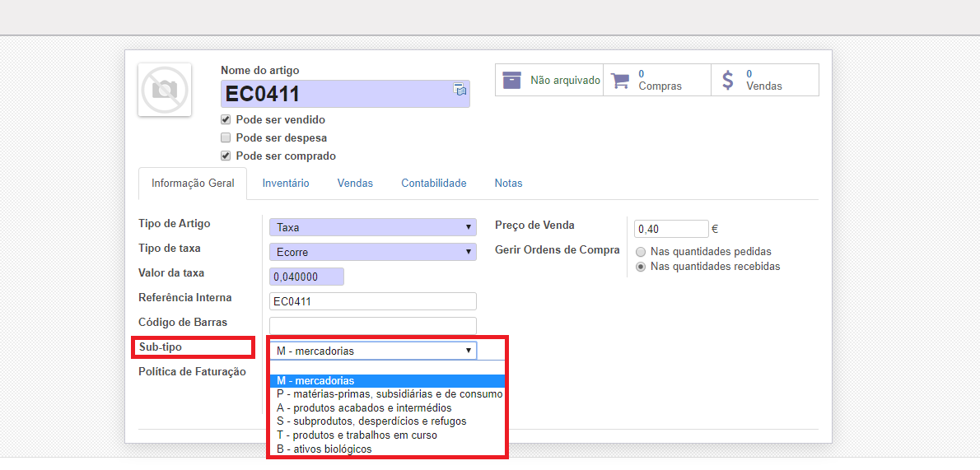Click the Código de Barras input field
Screen dimensions: 980x470
point(373,326)
